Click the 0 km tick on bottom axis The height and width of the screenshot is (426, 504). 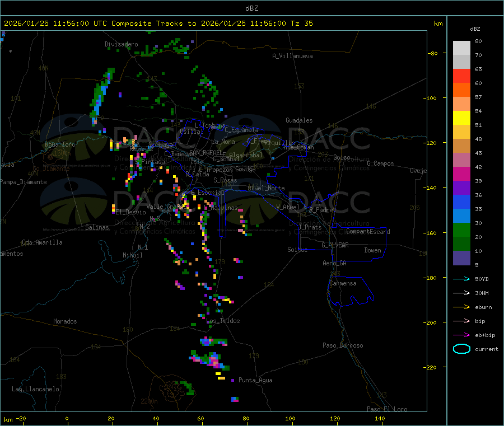point(67,418)
